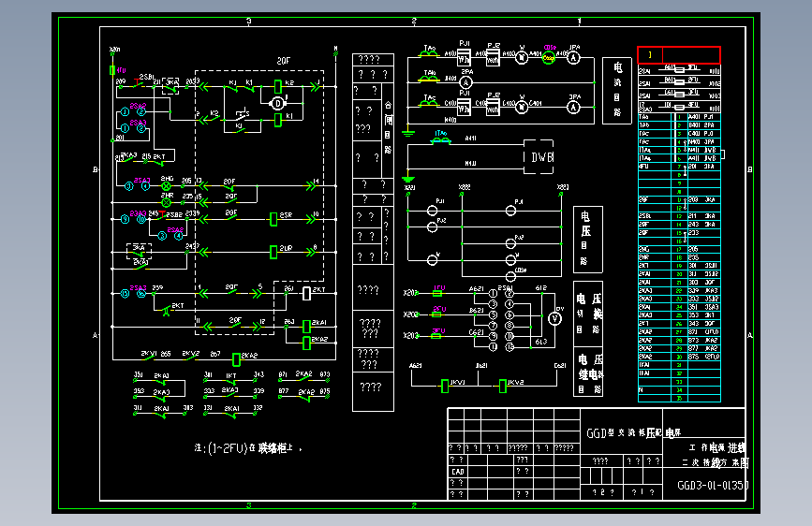
Task: Click the 612 wire number label
Action: [x=540, y=288]
